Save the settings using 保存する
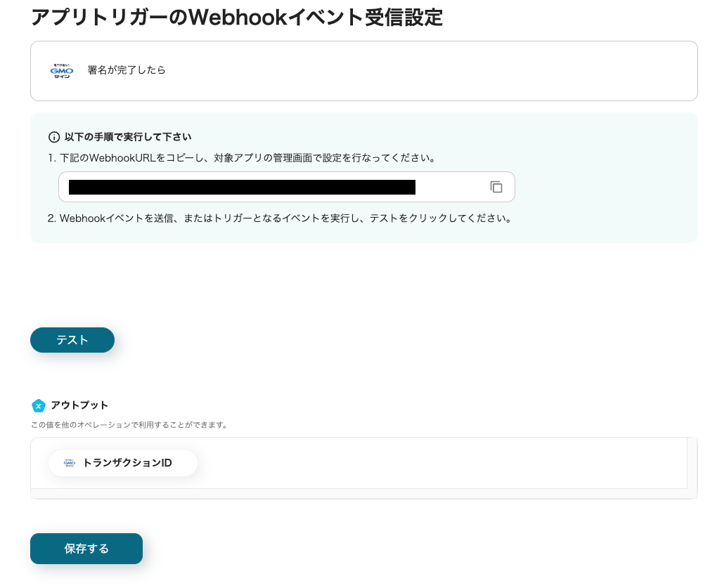This screenshot has width=722, height=588. 86,549
